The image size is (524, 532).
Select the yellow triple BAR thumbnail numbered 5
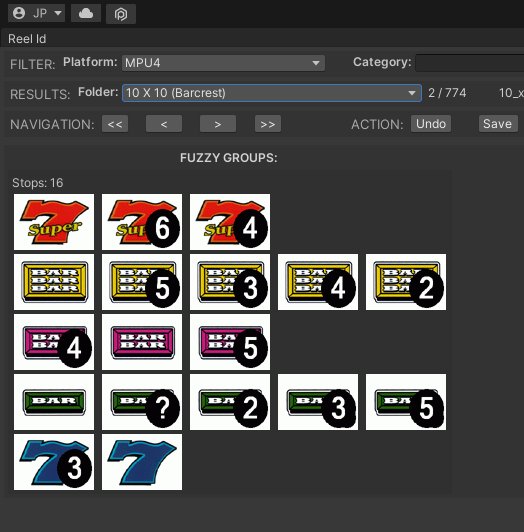click(x=142, y=282)
